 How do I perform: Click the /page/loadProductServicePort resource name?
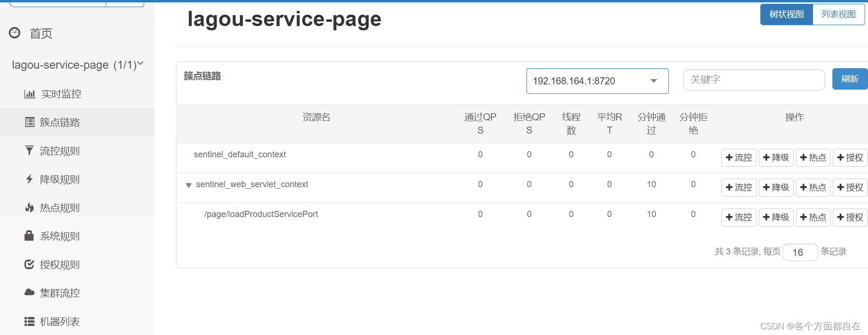tap(261, 214)
